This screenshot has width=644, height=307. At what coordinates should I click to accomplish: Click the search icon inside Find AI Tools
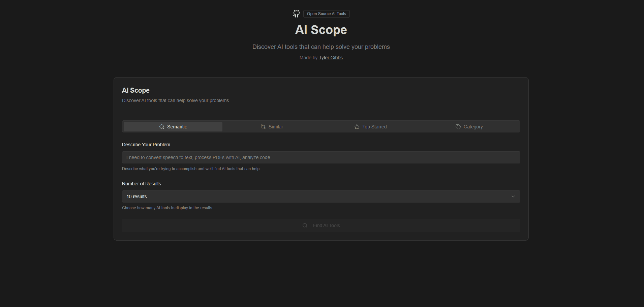[x=305, y=225]
